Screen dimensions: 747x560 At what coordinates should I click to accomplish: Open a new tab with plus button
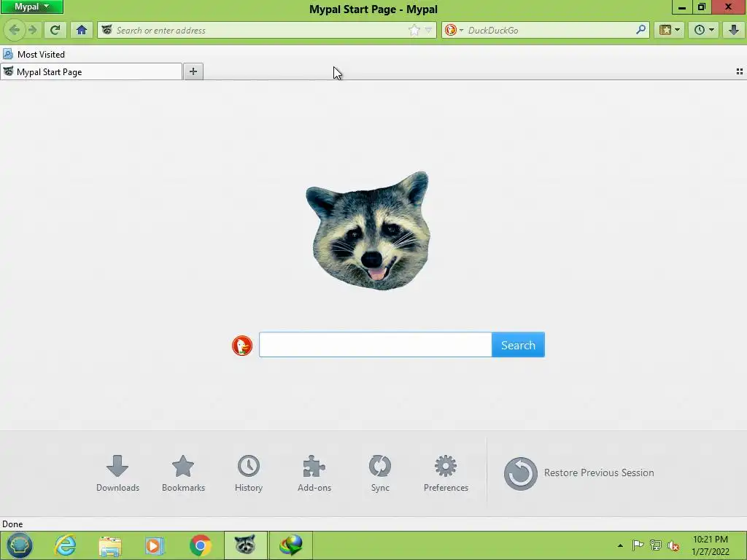point(193,71)
